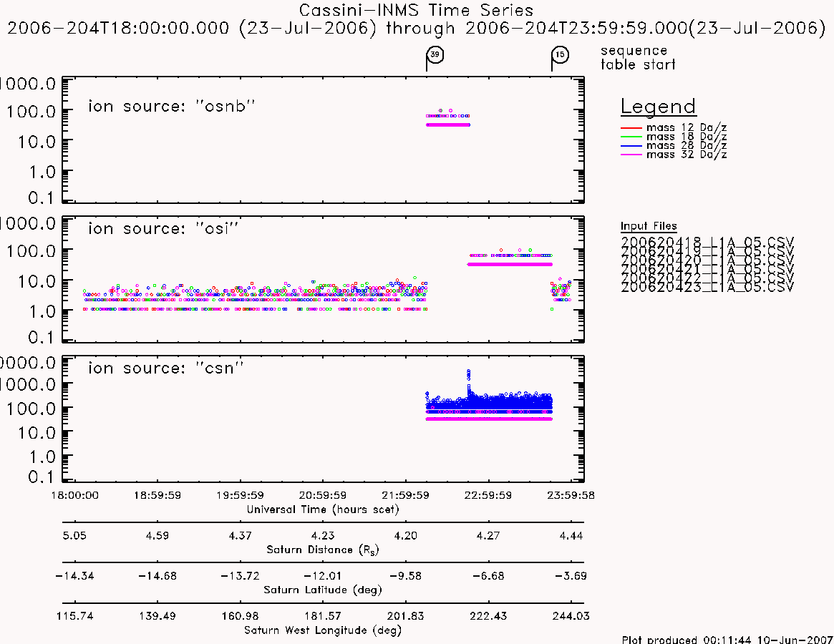
Task: Click the red mass 12 Da/z legend line
Action: pos(631,128)
